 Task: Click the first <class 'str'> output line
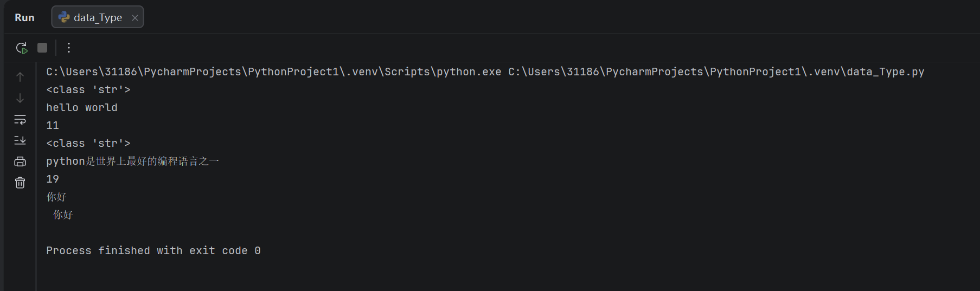[88, 89]
